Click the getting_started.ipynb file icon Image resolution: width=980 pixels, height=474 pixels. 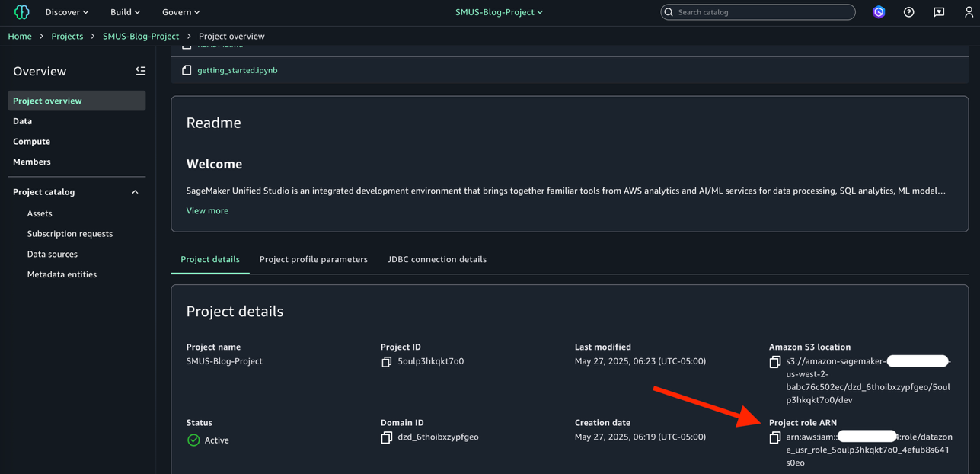[x=187, y=70]
